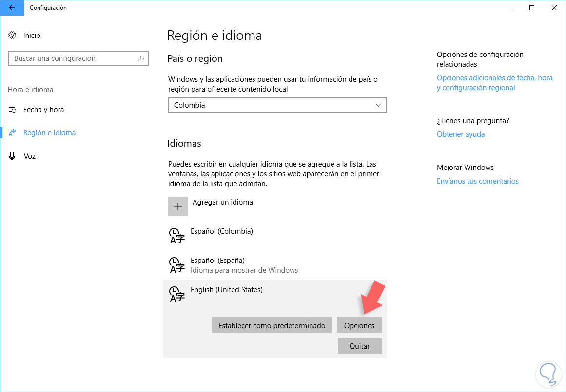Select Español (Colombia) language entry

point(274,236)
